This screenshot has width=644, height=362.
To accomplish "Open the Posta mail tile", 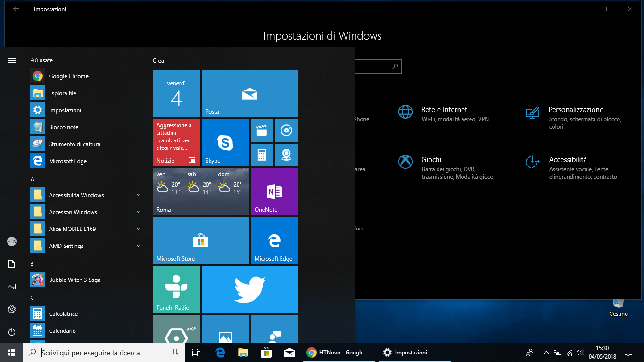I will 250,94.
